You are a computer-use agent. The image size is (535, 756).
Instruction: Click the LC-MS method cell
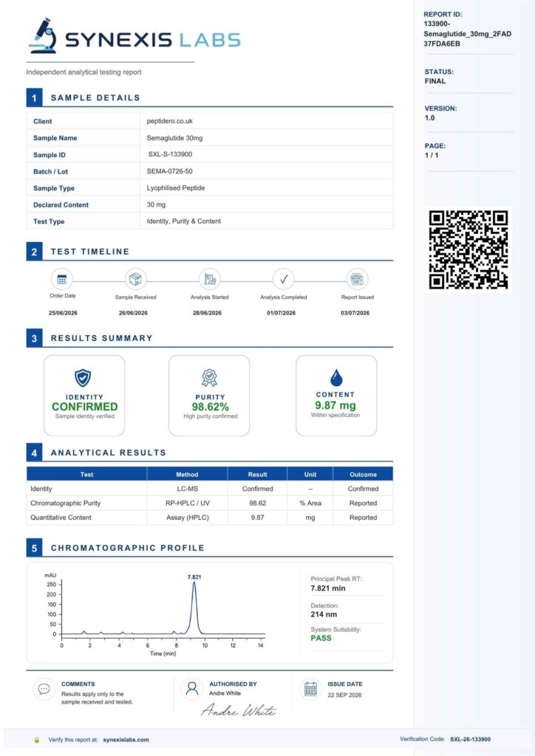[187, 489]
